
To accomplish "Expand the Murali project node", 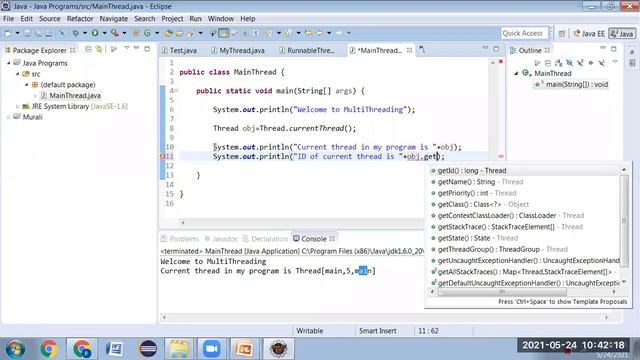I will coord(9,117).
